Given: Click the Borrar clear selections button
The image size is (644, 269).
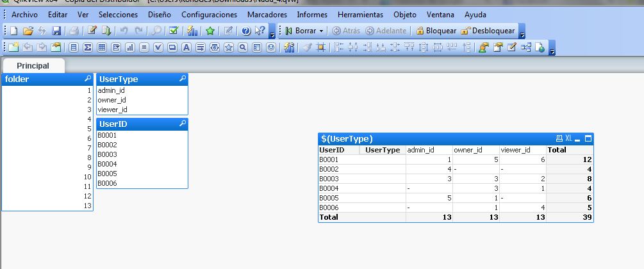Looking at the screenshot, I should 301,31.
